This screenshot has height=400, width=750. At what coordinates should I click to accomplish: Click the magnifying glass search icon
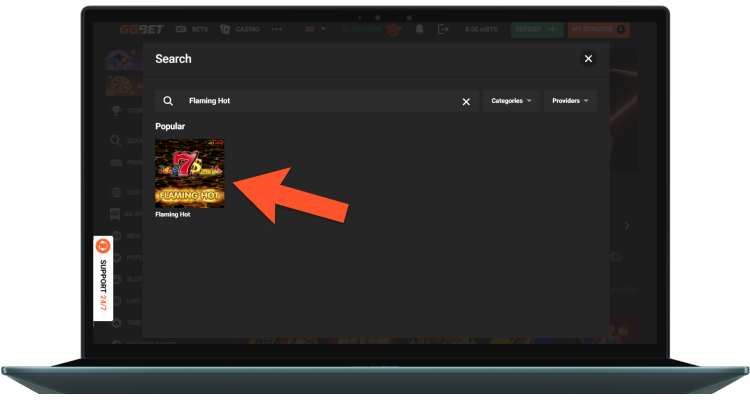(168, 101)
